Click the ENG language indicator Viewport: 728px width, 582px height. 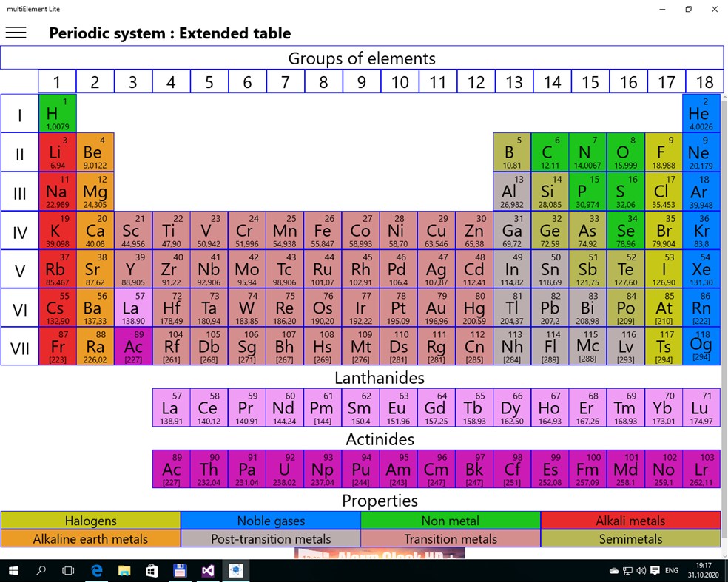[672, 570]
